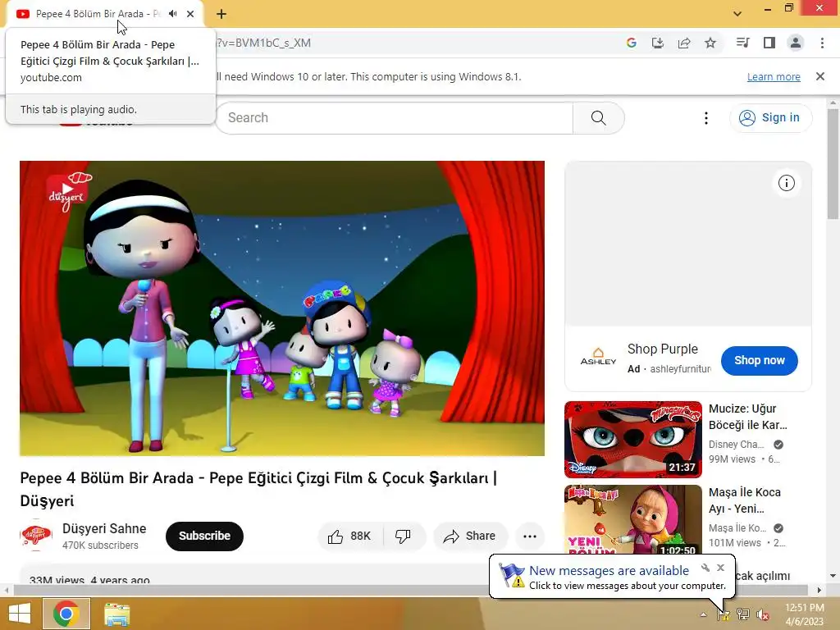Viewport: 840px width, 630px height.
Task: Click horizontal scrollbar right arrow
Action: (819, 590)
